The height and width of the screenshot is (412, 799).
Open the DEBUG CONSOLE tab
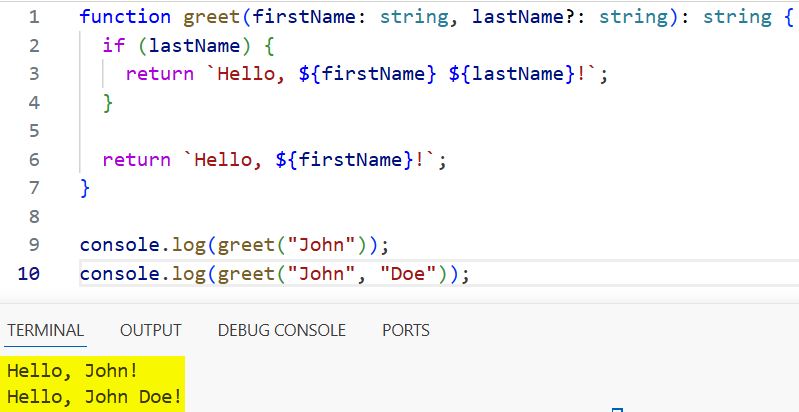coord(281,330)
